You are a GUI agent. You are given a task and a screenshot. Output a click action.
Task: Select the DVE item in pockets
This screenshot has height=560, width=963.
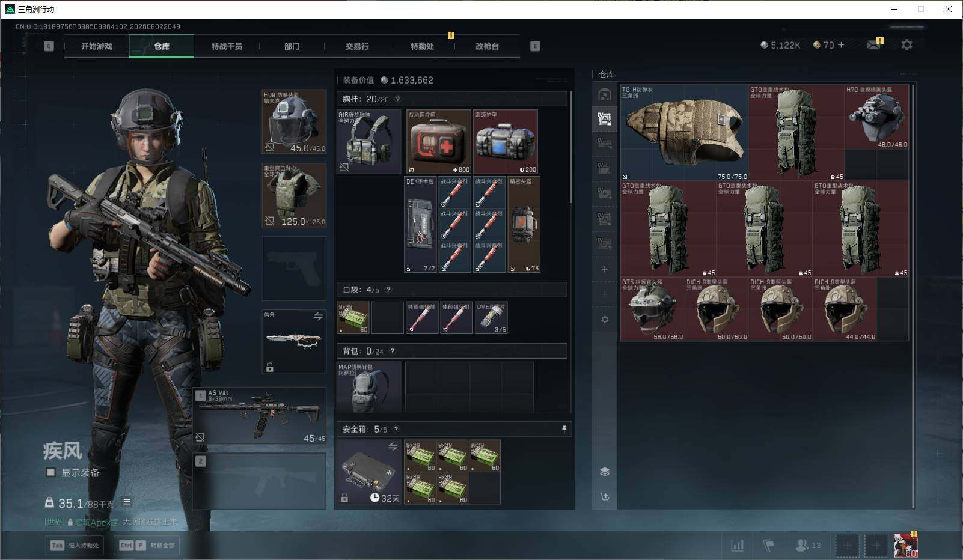(491, 318)
